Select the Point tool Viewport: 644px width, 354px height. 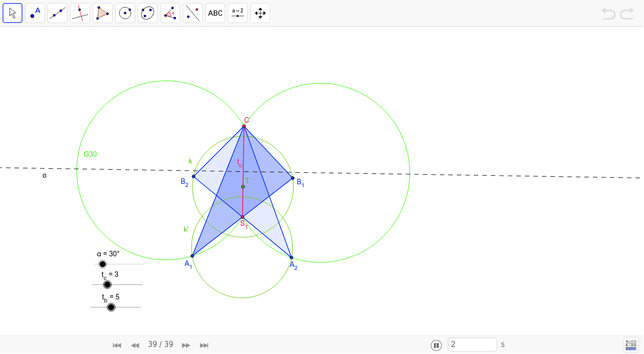(35, 13)
